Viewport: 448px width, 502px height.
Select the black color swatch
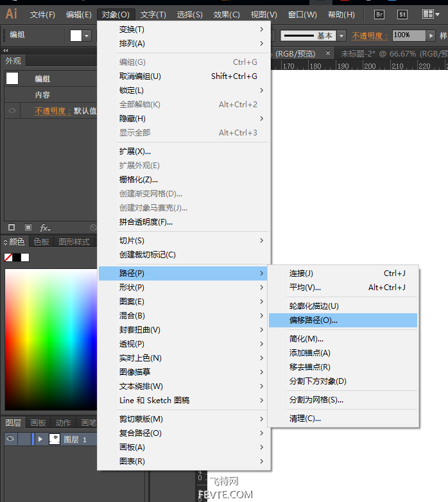tap(17, 257)
